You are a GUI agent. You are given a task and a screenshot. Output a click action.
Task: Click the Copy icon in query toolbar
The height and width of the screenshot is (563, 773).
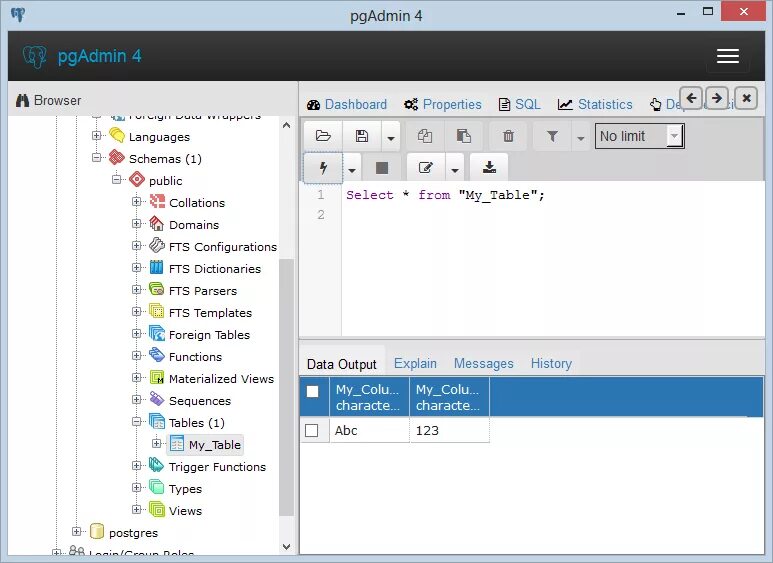(424, 136)
